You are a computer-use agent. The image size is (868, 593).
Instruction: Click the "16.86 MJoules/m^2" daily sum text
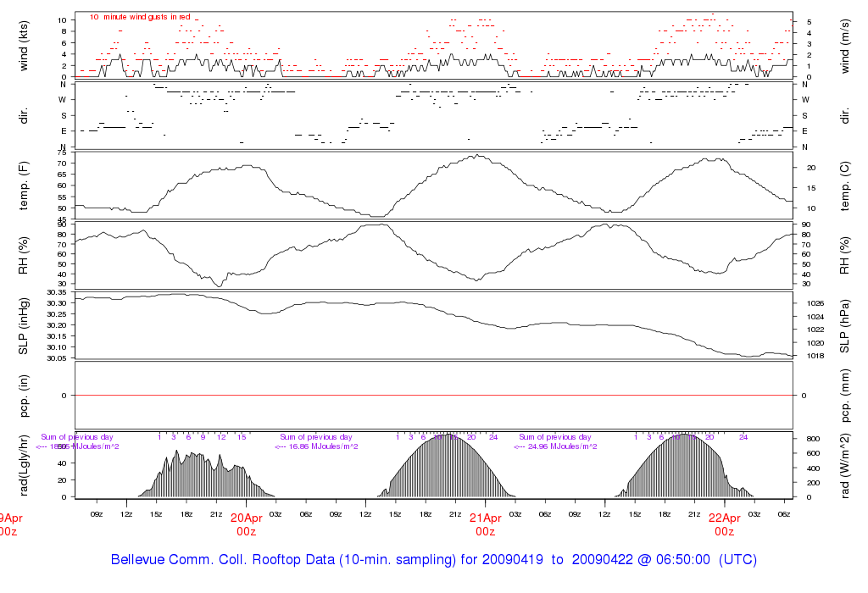tap(323, 446)
